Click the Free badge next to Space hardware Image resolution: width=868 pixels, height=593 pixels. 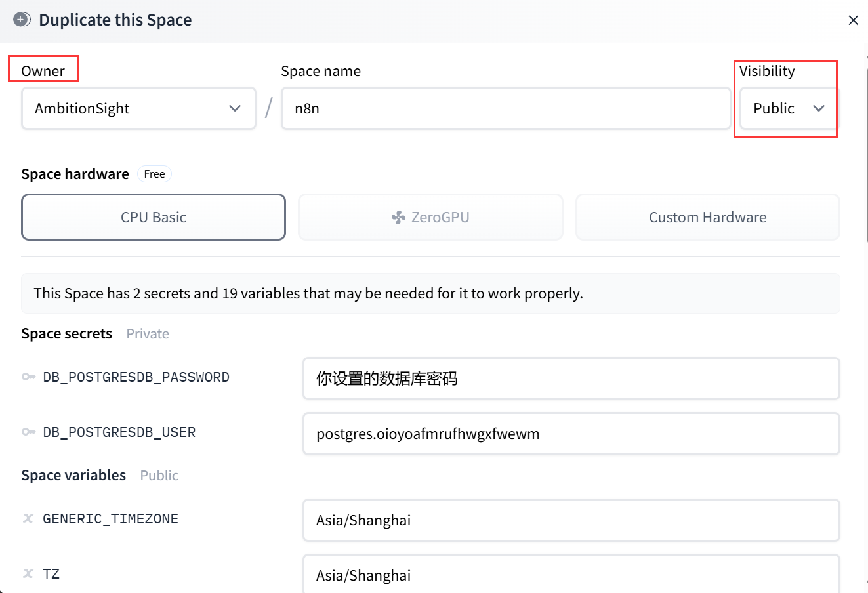click(154, 174)
